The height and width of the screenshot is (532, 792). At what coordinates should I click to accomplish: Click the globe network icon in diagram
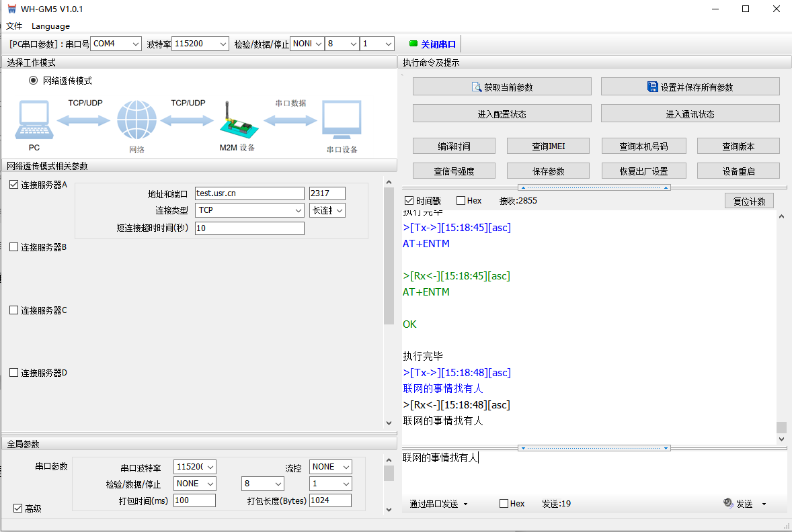coord(136,121)
